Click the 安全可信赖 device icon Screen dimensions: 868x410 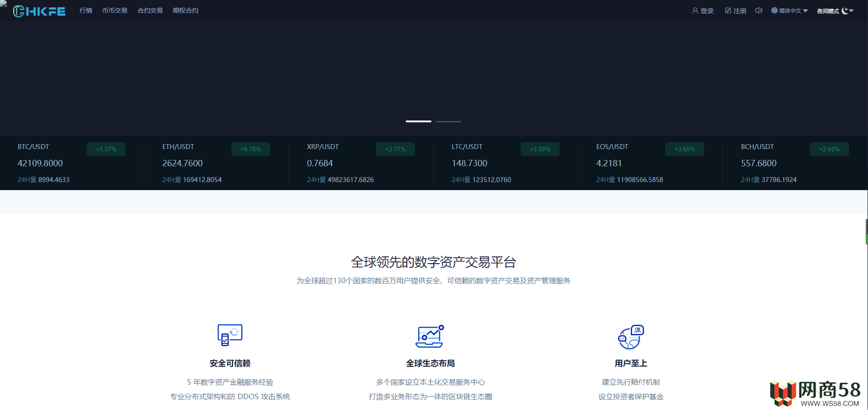(230, 335)
